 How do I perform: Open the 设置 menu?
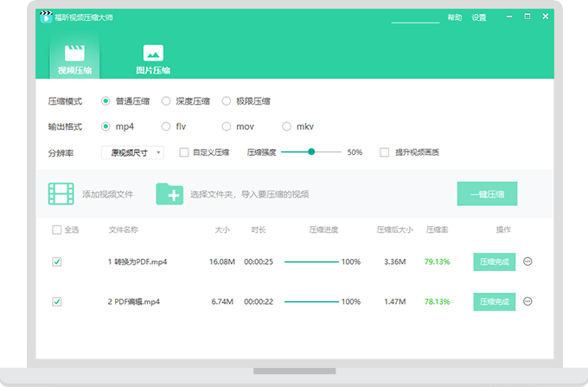click(479, 17)
